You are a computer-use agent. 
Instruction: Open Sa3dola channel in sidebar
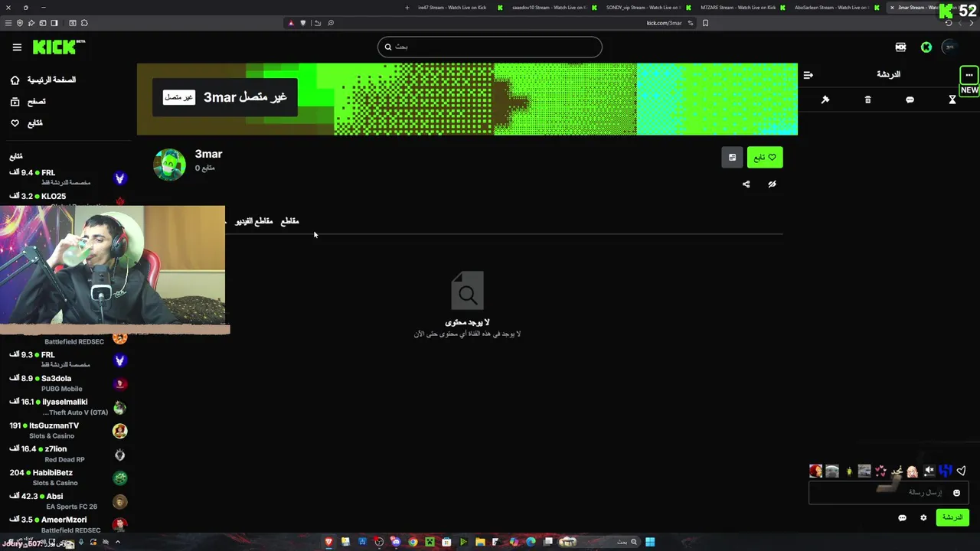(x=67, y=383)
